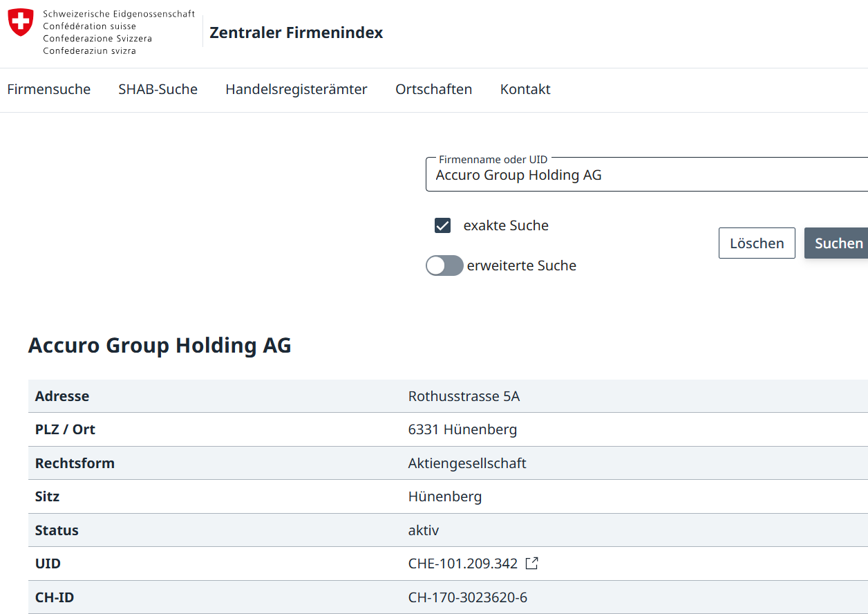The height and width of the screenshot is (614, 868).
Task: Open the Kontakt page
Action: (x=525, y=89)
